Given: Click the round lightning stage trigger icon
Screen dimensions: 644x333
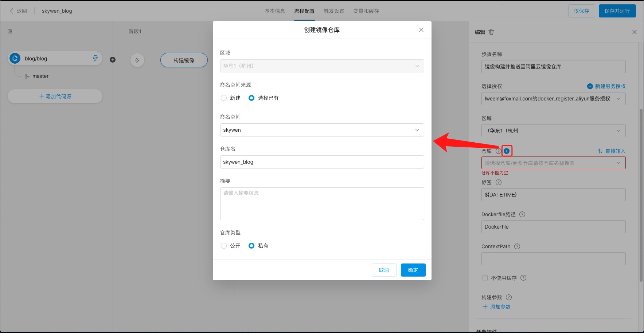Looking at the screenshot, I should tap(137, 60).
